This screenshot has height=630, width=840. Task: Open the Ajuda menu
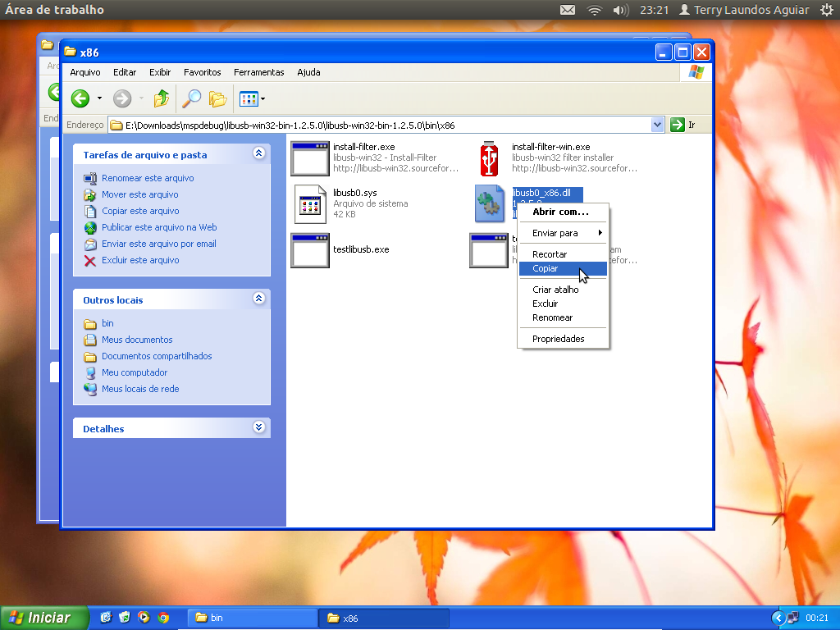308,72
